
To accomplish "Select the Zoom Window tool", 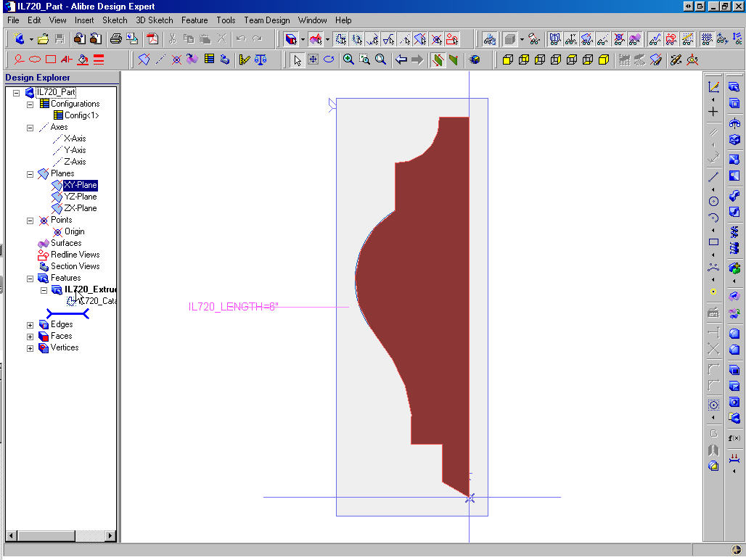I will pyautogui.click(x=365, y=59).
